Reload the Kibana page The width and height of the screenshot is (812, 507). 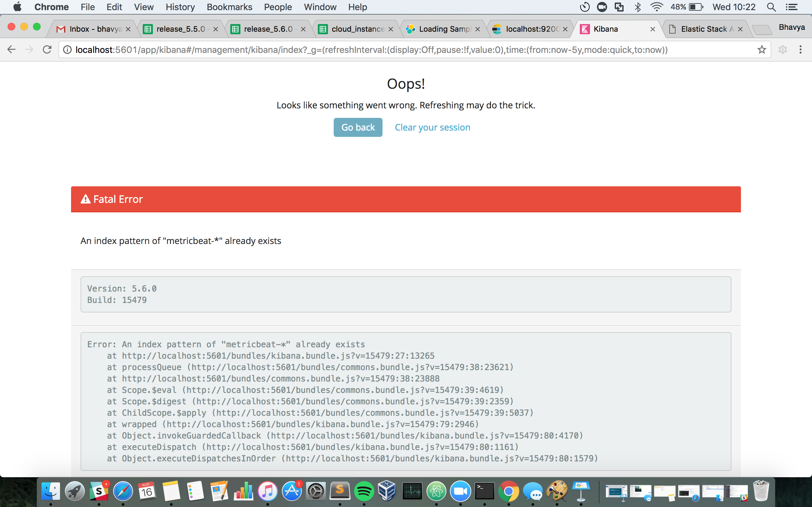click(47, 49)
